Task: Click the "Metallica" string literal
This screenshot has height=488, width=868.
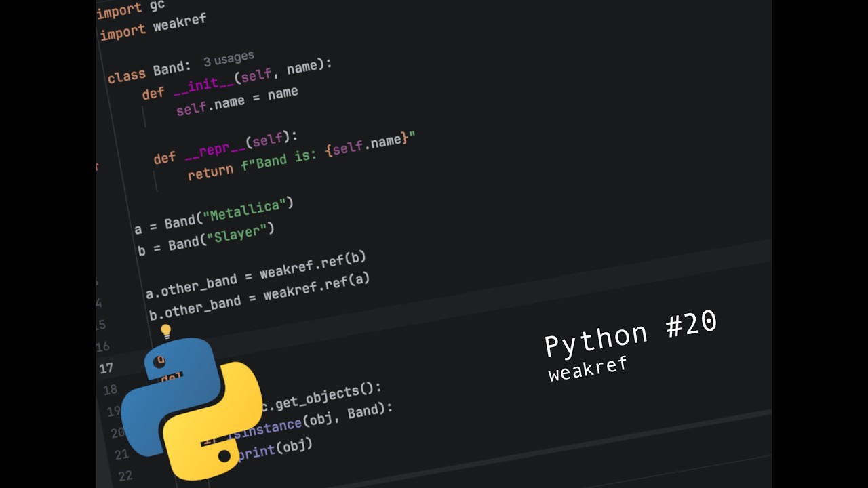Action: click(x=244, y=211)
